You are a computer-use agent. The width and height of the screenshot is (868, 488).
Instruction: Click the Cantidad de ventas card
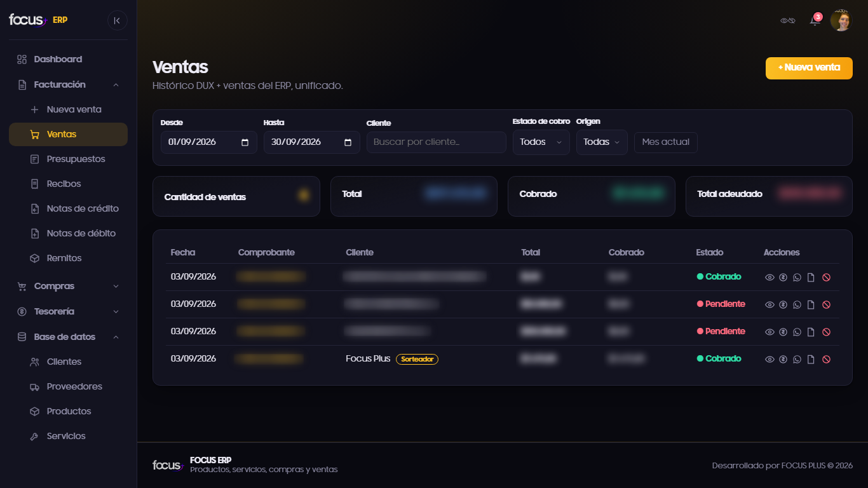click(x=236, y=196)
